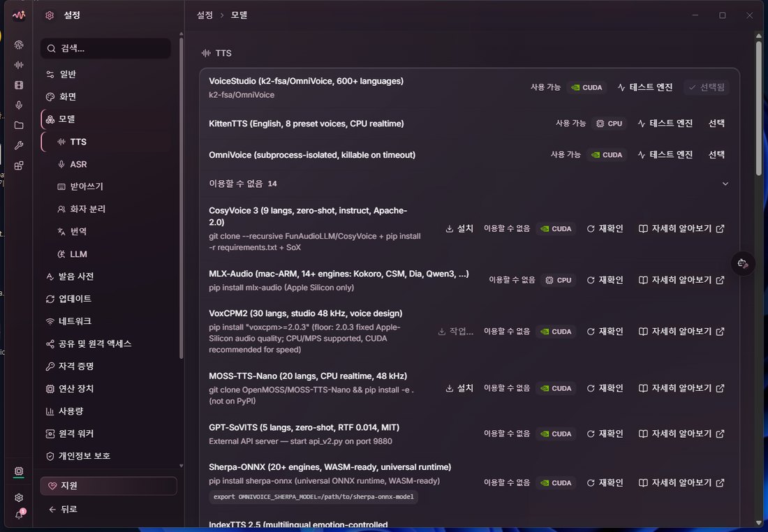Click the export OMNIVOICE_SHERPA_MODEL code snippet
The width and height of the screenshot is (768, 532).
(313, 496)
